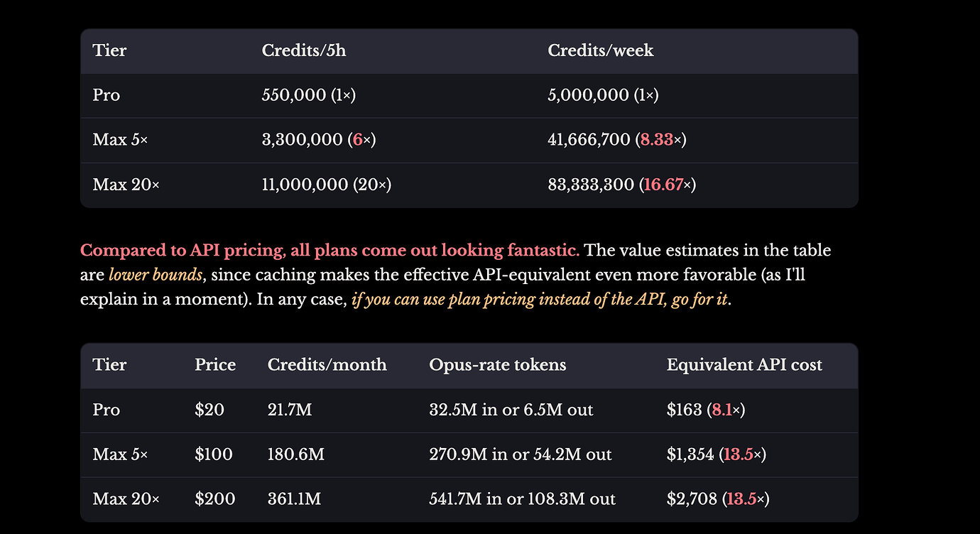Select '32.5M in or 6.5M out' cell

[511, 410]
